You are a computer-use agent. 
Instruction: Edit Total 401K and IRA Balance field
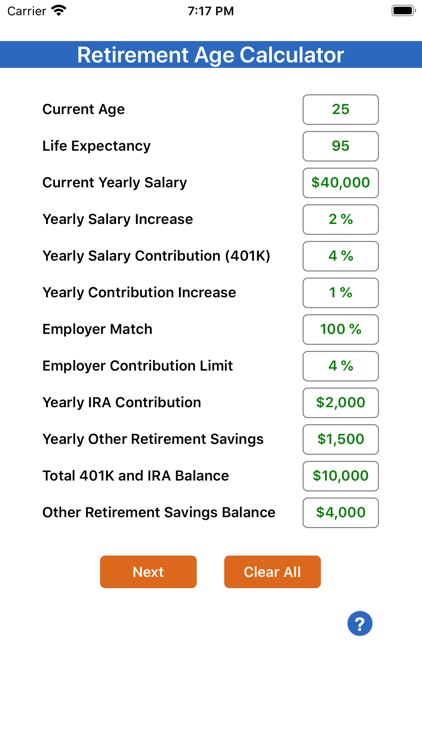[x=341, y=476]
